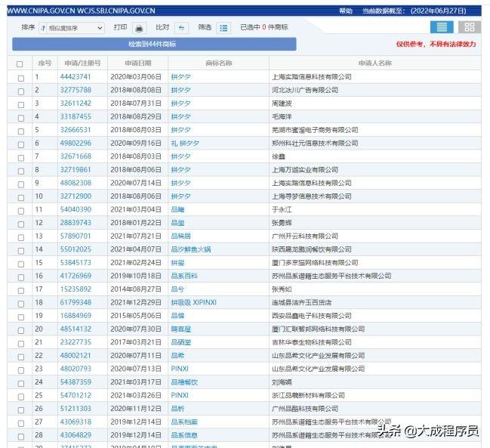This screenshot has width=490, height=448.
Task: Check the checkbox for row 6
Action: (x=20, y=144)
